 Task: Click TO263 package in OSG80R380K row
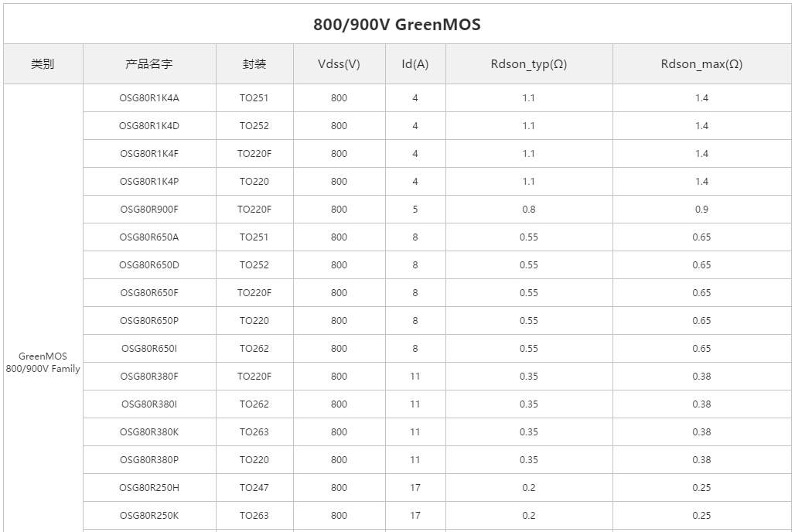pos(254,432)
